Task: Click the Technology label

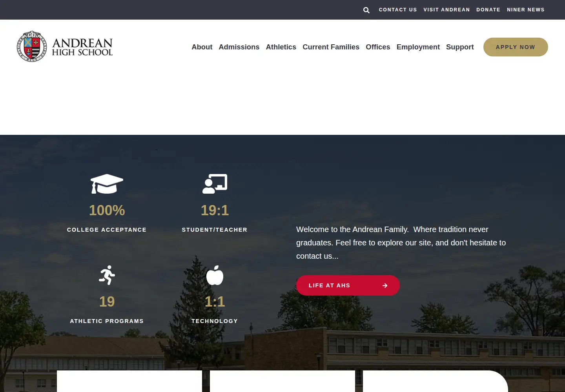Action: [x=215, y=321]
